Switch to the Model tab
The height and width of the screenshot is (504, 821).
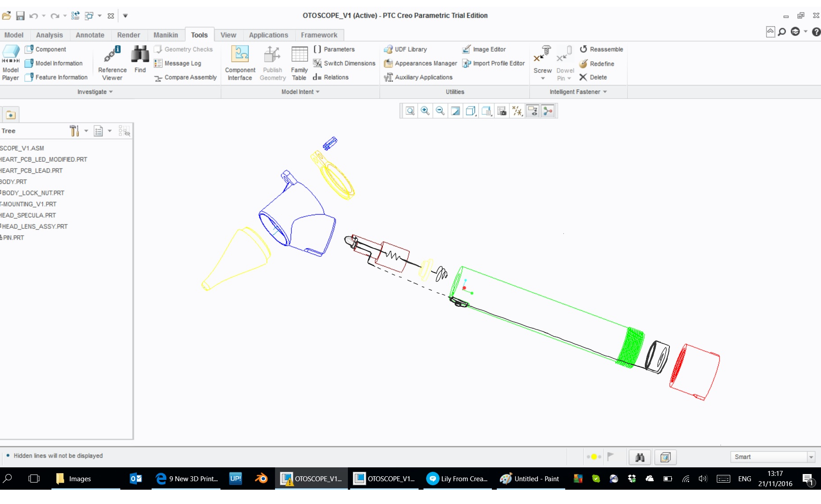point(14,35)
